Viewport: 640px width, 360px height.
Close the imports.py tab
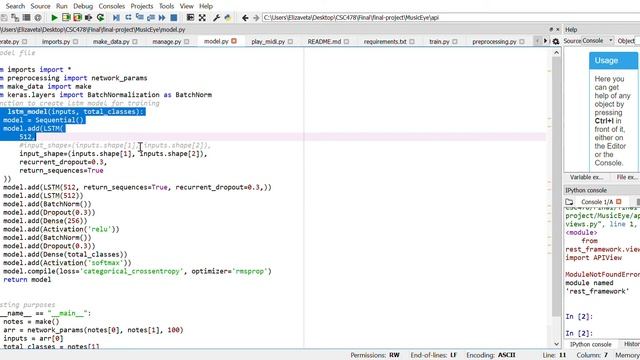(x=76, y=42)
